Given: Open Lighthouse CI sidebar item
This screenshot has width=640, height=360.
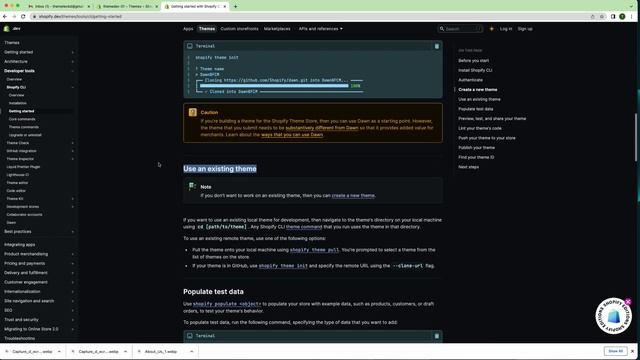Looking at the screenshot, I should 18,175.
